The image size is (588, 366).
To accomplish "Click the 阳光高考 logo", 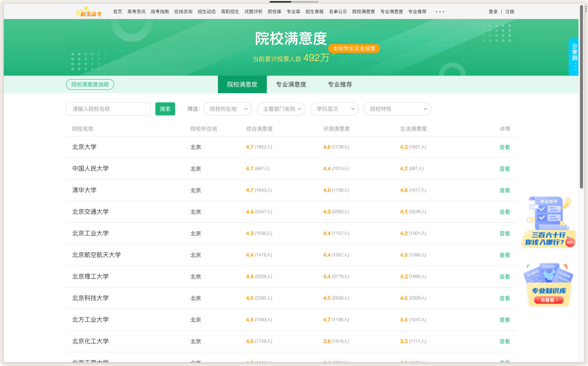I will pyautogui.click(x=89, y=11).
